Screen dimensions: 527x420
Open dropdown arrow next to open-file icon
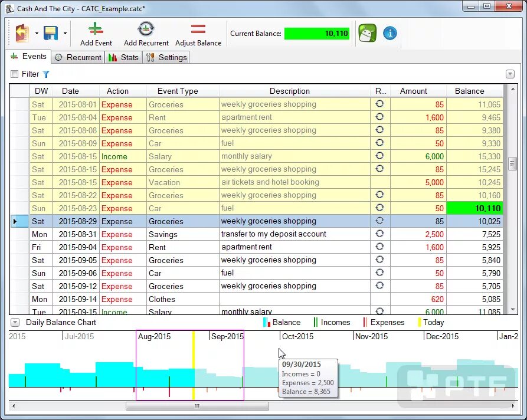[37, 33]
